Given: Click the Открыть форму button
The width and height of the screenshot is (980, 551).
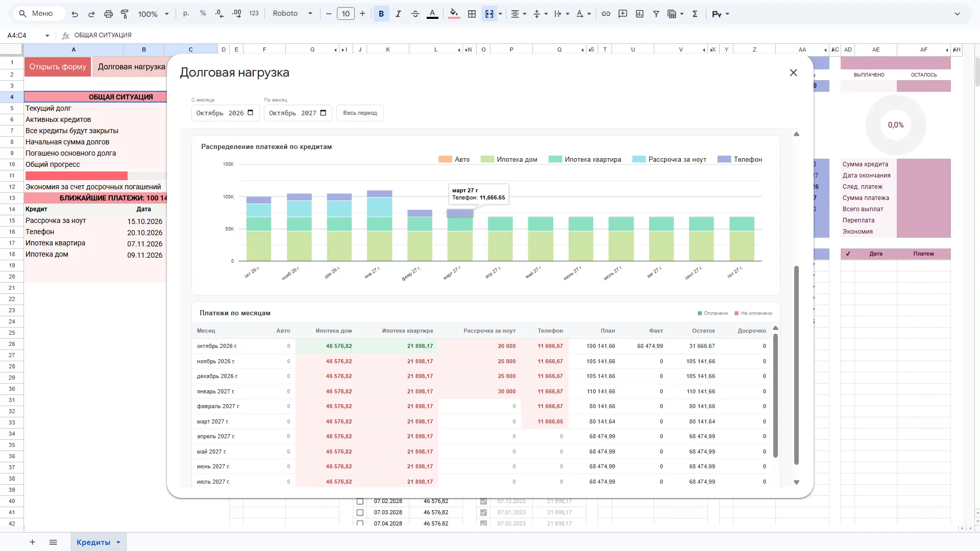Looking at the screenshot, I should (58, 67).
